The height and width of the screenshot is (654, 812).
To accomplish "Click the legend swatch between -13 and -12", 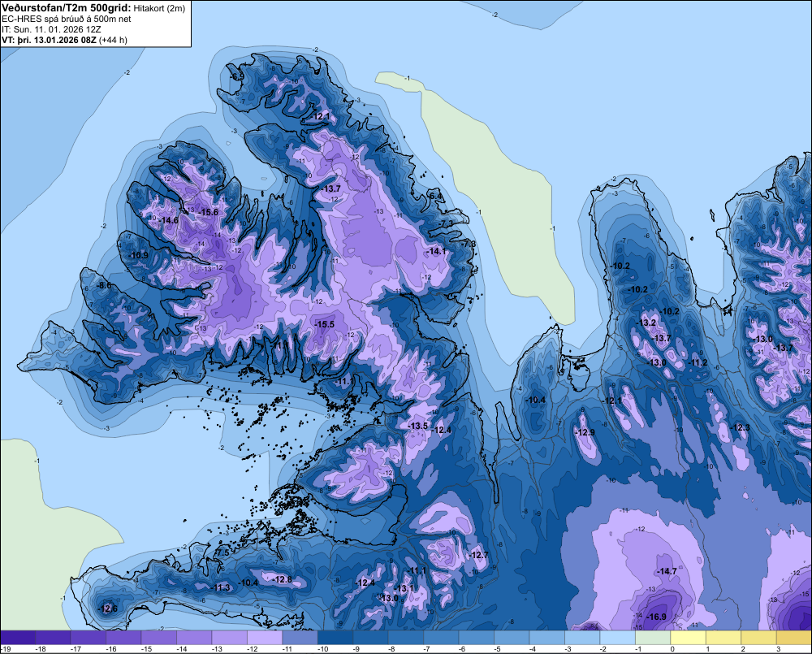I will 230,637.
